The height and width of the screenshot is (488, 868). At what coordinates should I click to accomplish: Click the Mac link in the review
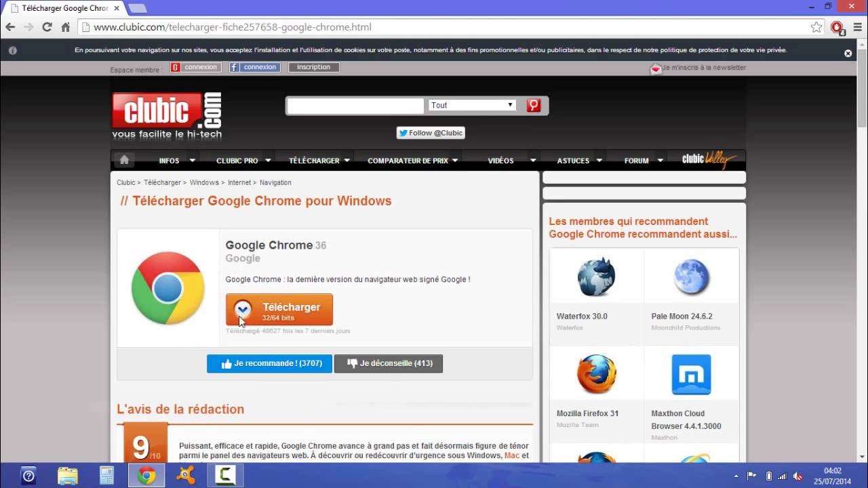tap(511, 455)
